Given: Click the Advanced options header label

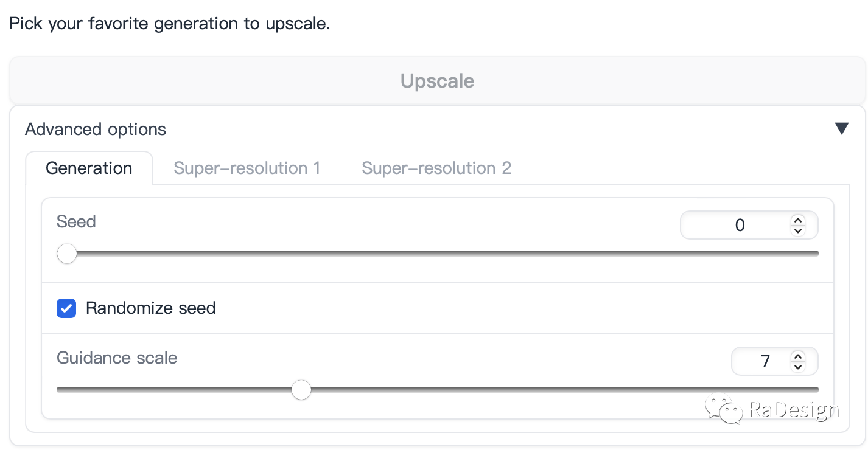Looking at the screenshot, I should click(96, 130).
